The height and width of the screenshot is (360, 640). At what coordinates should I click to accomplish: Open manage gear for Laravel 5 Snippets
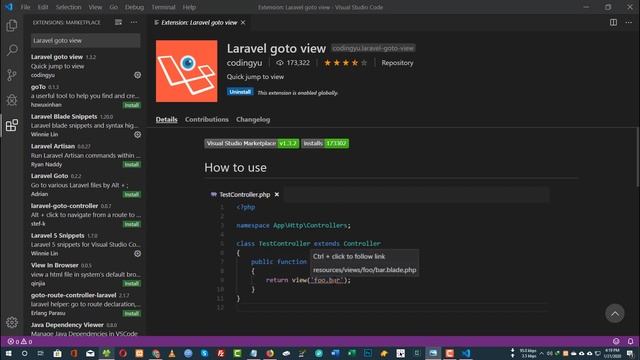point(138,253)
